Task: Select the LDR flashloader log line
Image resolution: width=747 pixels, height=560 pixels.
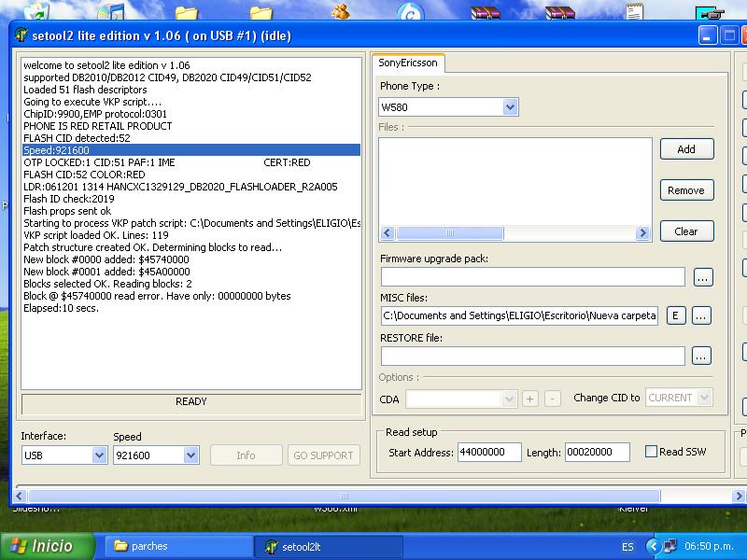Action: (x=180, y=187)
